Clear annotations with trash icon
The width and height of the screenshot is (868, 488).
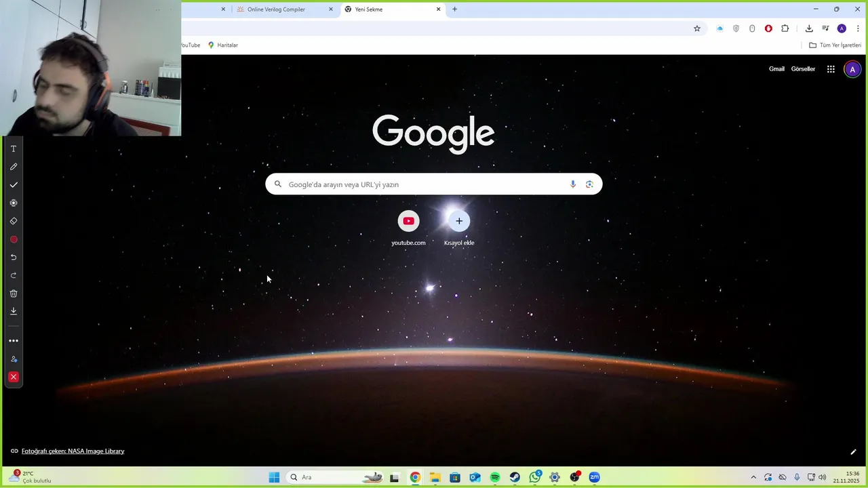[13, 293]
